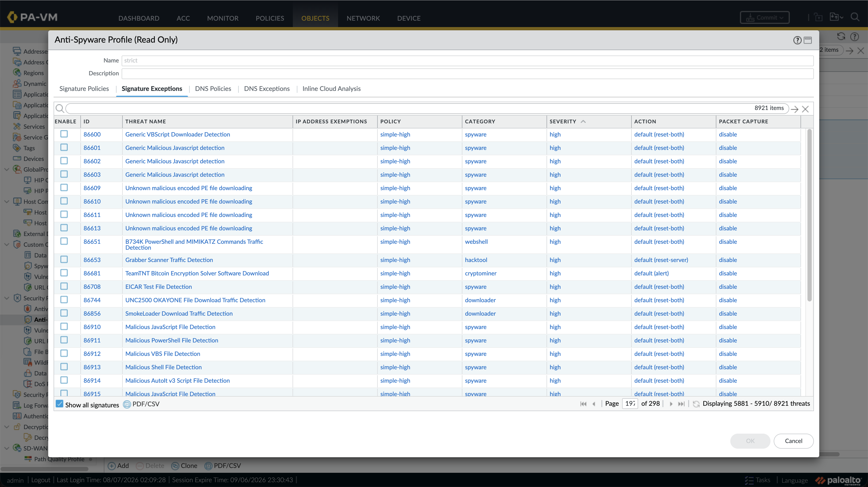Jump to last signatures page

click(x=681, y=404)
